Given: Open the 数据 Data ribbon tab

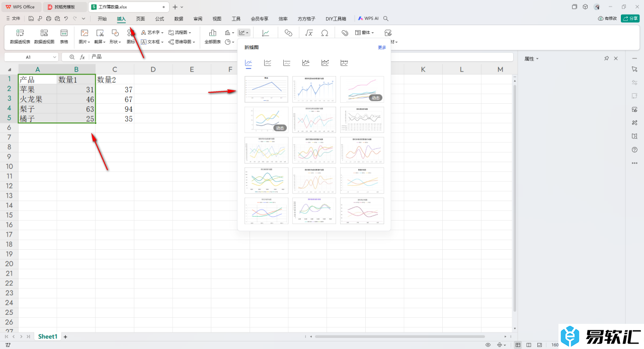Looking at the screenshot, I should pos(179,19).
